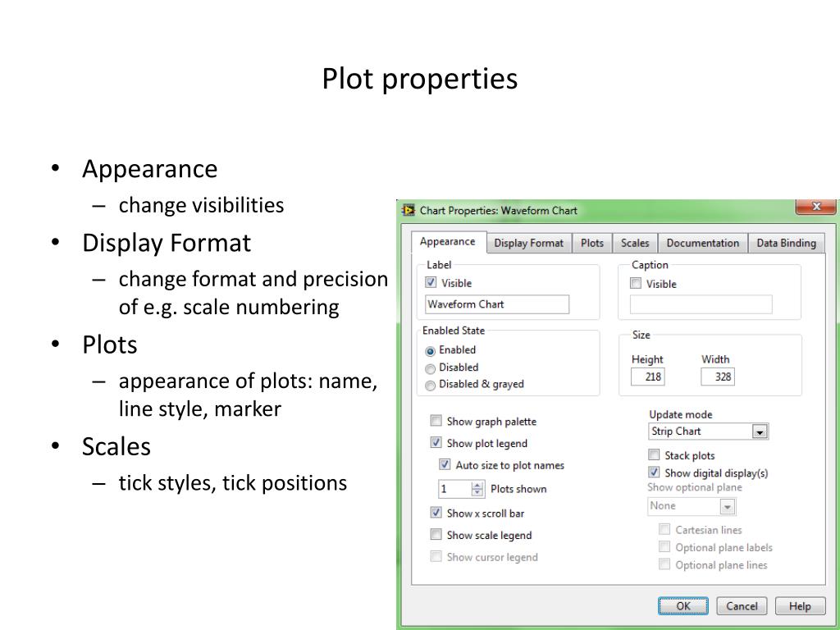Screen dimensions: 840x630
Task: Check Optional plane labels checkbox
Action: [664, 546]
